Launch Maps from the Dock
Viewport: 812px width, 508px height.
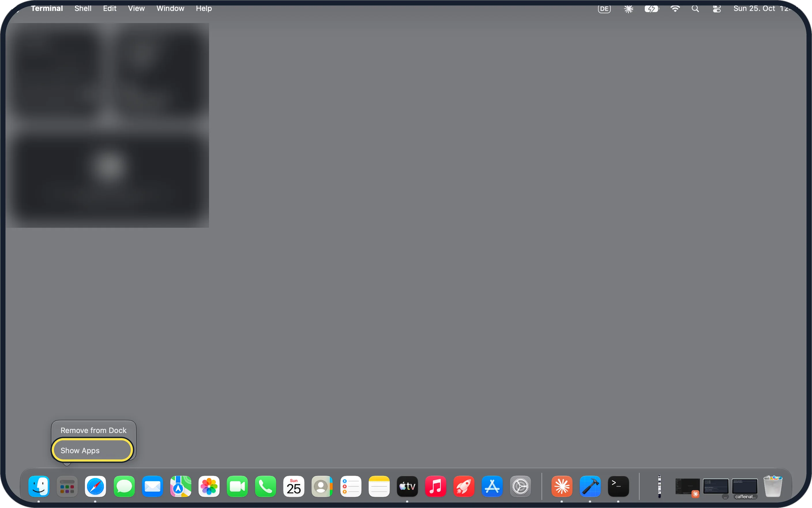tap(181, 486)
